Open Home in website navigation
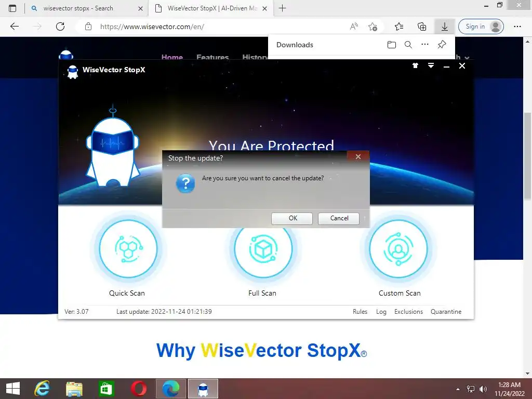The width and height of the screenshot is (532, 399). click(172, 56)
